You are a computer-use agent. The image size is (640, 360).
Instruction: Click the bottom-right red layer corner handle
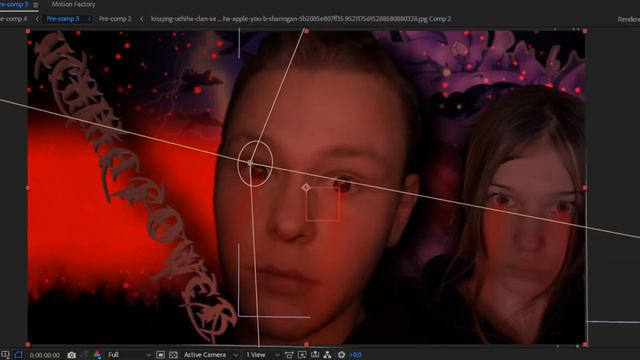click(585, 344)
